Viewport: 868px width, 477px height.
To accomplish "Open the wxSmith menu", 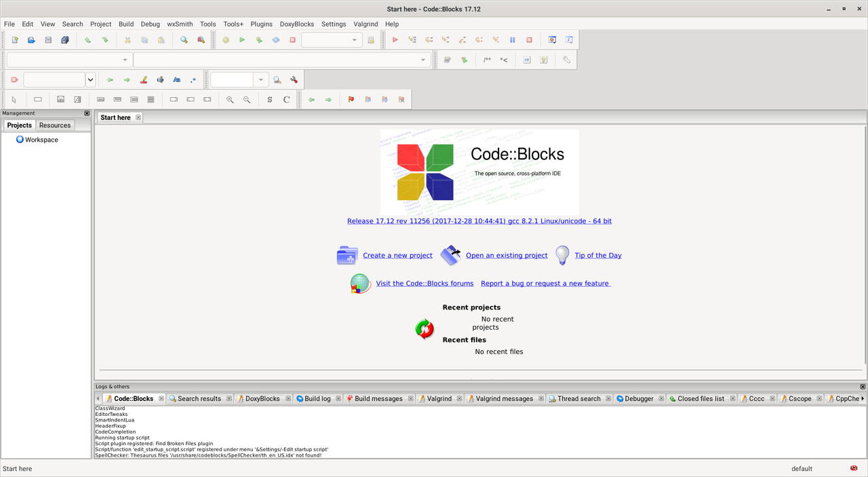I will tap(180, 24).
